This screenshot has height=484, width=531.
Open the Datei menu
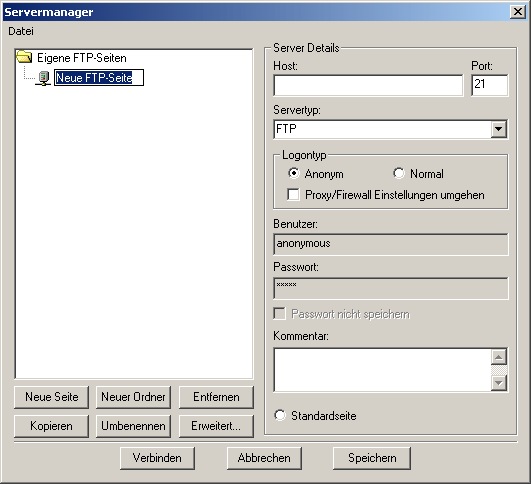click(21, 31)
